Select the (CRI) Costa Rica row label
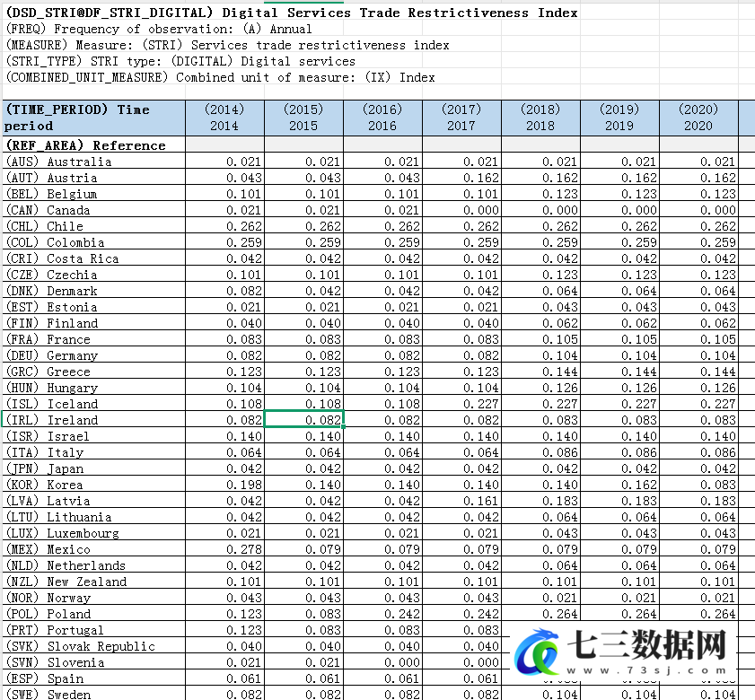755x700 pixels. coord(94,258)
